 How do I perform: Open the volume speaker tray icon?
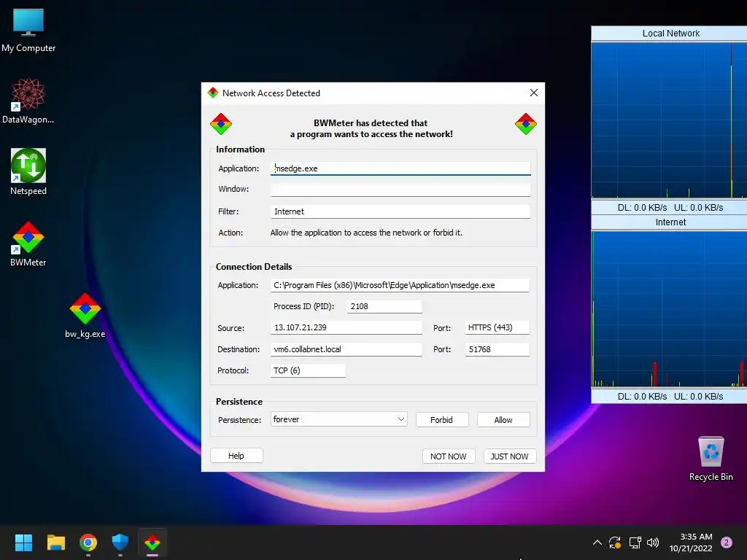pos(653,542)
